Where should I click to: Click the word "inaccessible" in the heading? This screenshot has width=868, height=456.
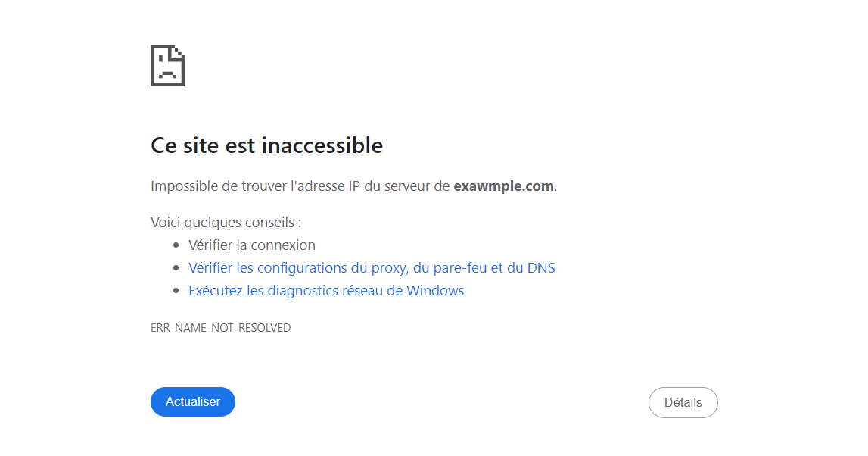[x=322, y=145]
